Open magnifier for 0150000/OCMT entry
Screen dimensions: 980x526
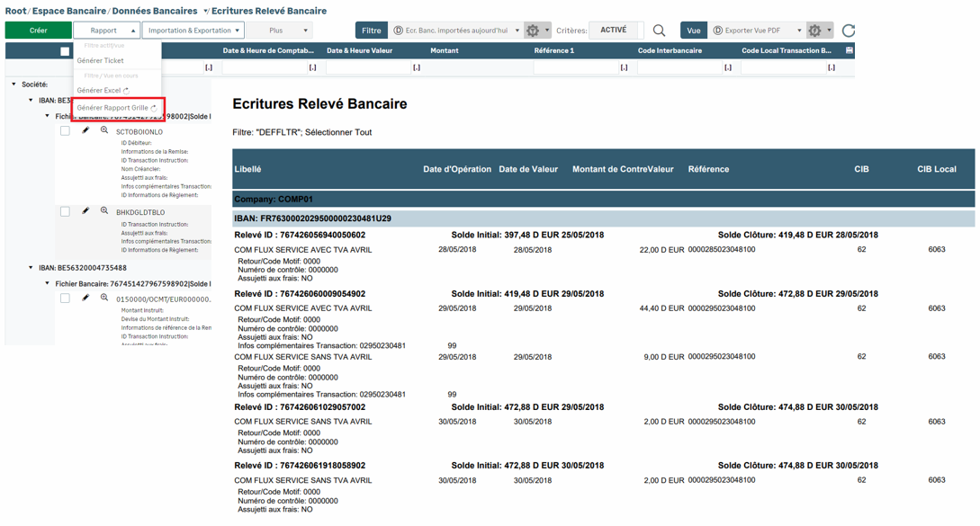coord(104,298)
